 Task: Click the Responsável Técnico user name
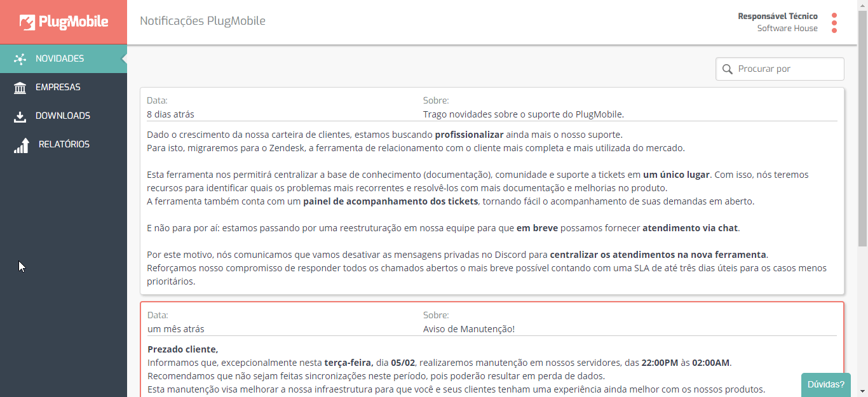click(778, 16)
